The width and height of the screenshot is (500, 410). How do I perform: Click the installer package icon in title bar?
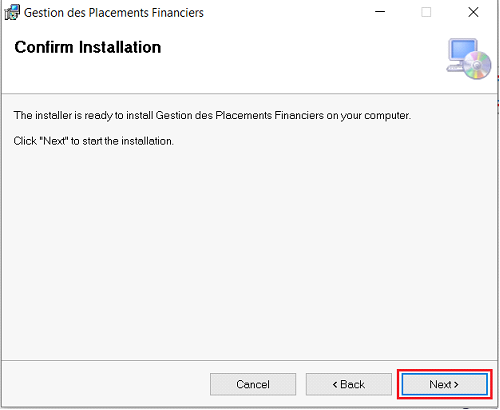pyautogui.click(x=12, y=12)
